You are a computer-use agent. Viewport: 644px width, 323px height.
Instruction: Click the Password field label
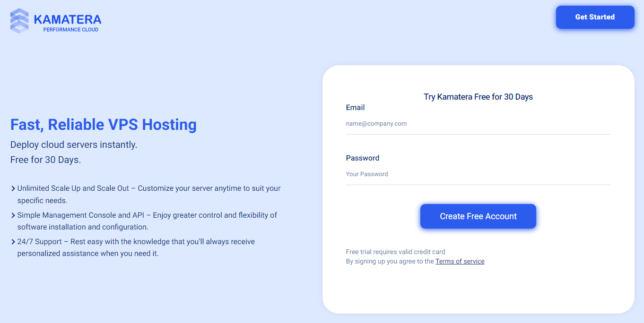coord(362,158)
